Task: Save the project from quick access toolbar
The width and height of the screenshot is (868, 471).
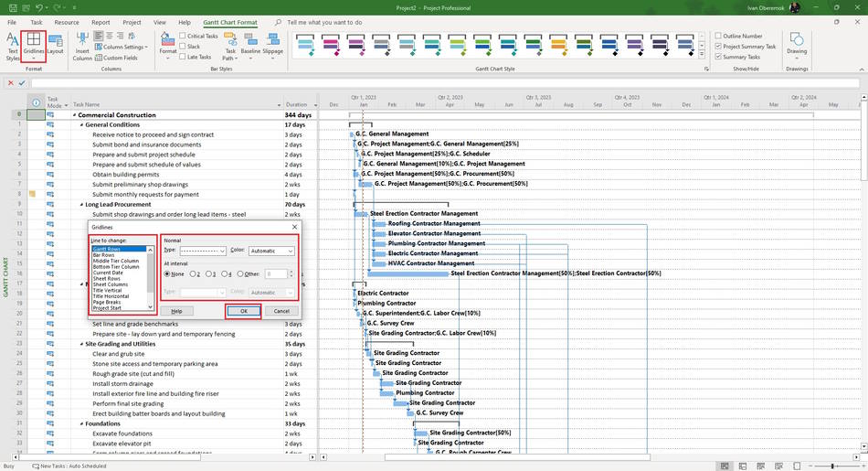Action: click(x=12, y=7)
